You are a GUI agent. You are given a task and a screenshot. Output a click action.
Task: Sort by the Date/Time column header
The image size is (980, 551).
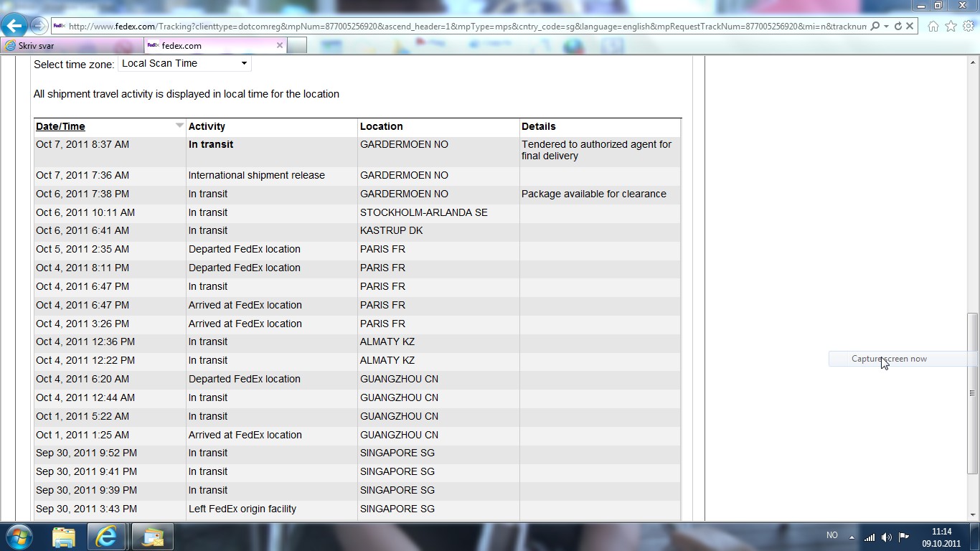point(60,126)
